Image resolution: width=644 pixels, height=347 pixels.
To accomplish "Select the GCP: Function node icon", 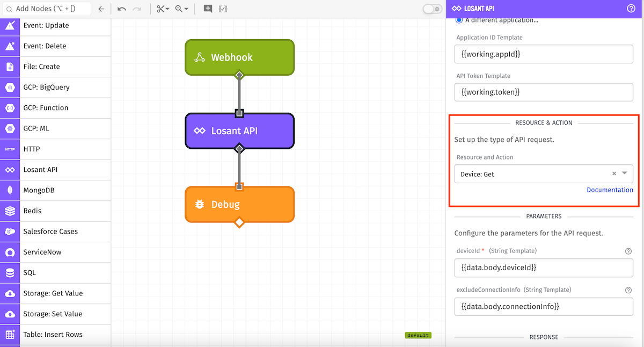I will [10, 108].
